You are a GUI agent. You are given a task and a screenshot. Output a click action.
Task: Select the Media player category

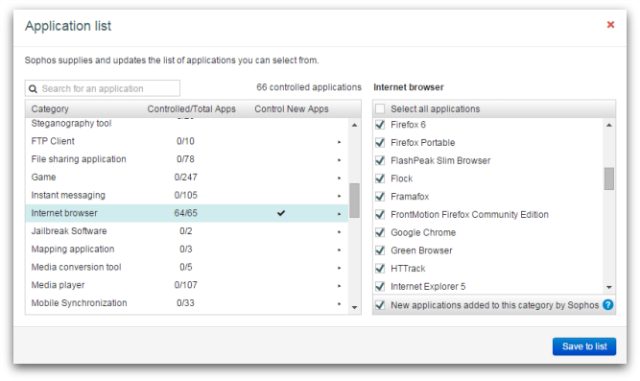point(187,285)
